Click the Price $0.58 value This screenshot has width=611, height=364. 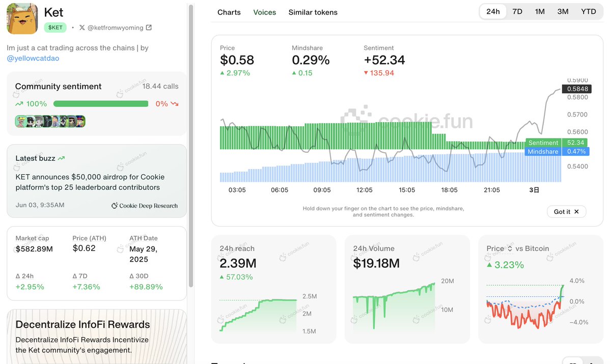tap(237, 60)
